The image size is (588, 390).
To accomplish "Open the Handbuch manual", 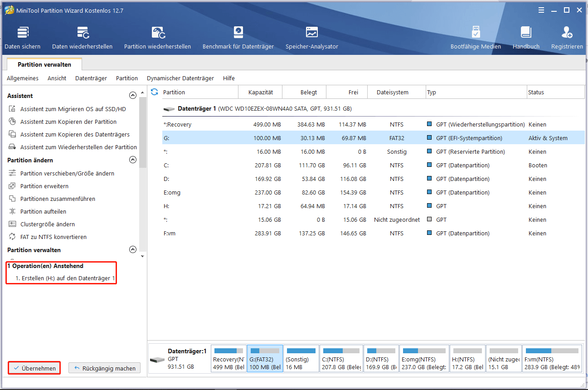I will click(526, 38).
